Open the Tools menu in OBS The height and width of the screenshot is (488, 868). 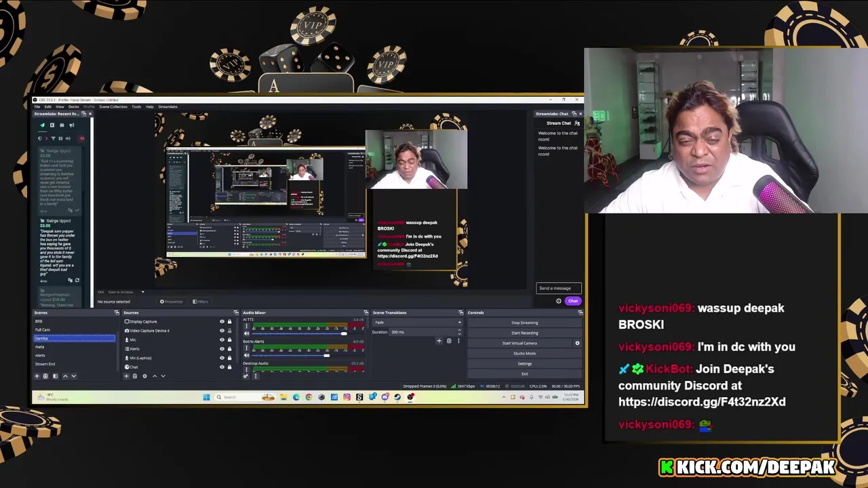tap(136, 106)
